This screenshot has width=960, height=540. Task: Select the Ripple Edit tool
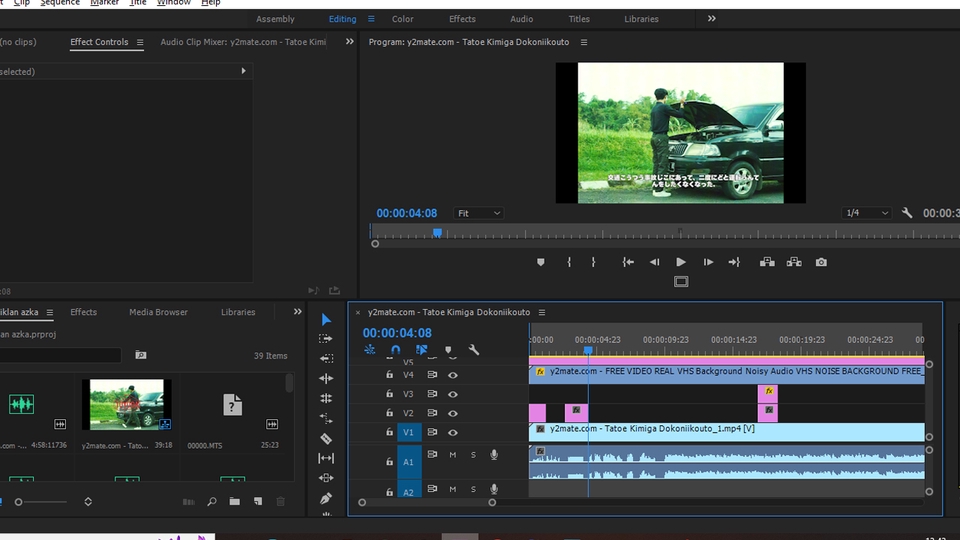point(326,358)
